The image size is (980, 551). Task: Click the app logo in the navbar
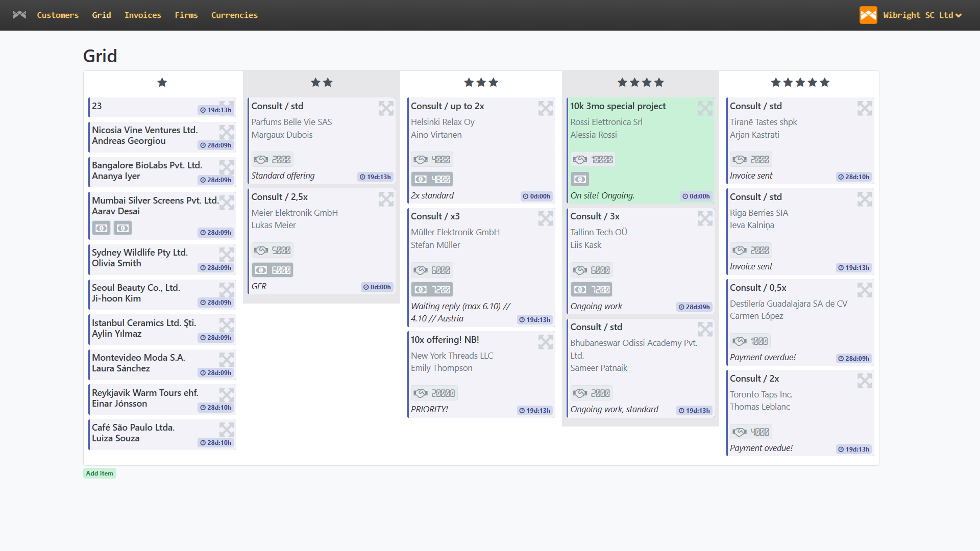(x=19, y=15)
